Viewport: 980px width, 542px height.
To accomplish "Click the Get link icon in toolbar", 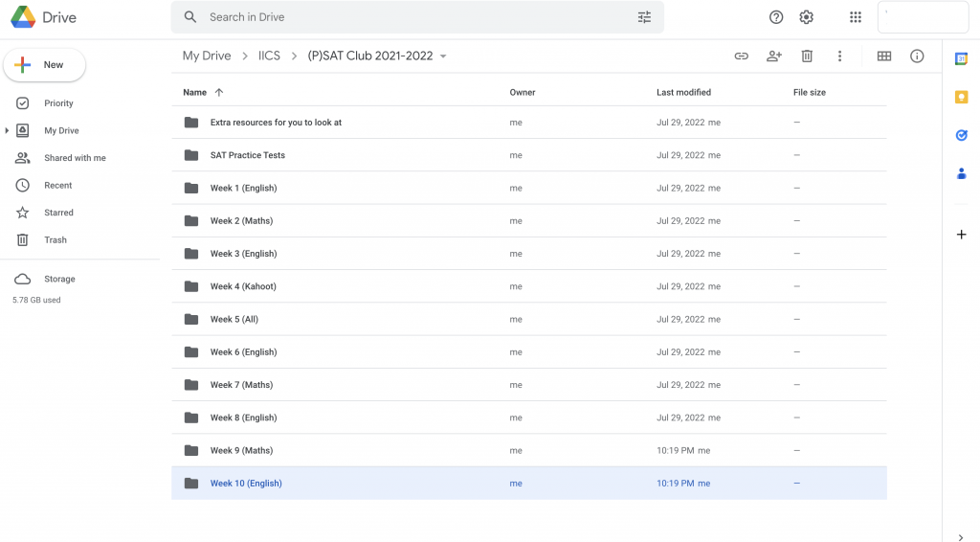I will pyautogui.click(x=742, y=56).
